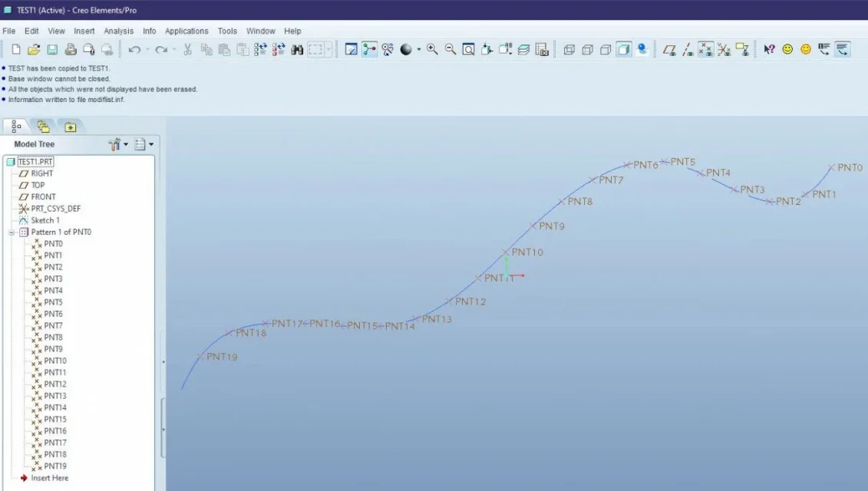Screen dimensions: 868x491
Task: Open the Analysis menu
Action: [118, 31]
